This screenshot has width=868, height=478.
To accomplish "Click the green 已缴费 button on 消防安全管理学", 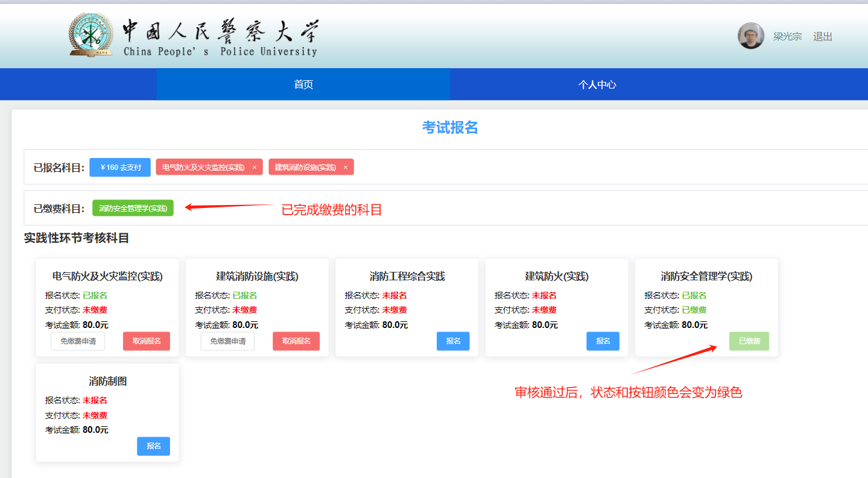I will tap(749, 341).
